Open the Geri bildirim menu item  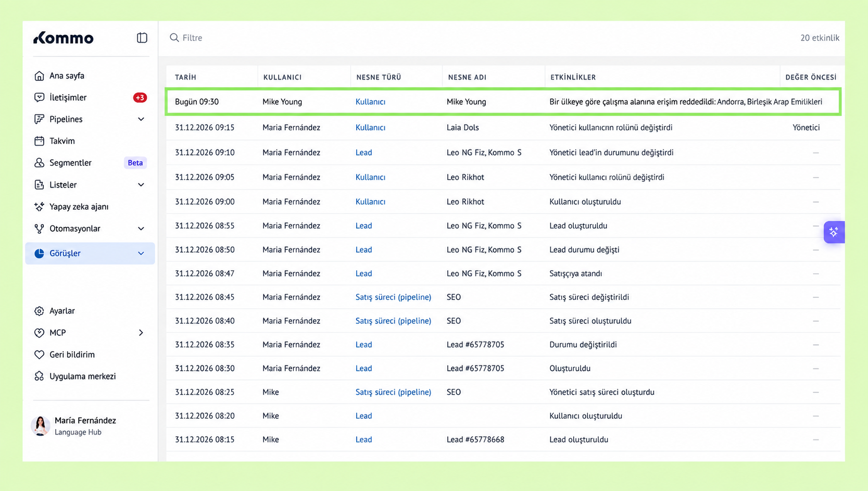90,355
